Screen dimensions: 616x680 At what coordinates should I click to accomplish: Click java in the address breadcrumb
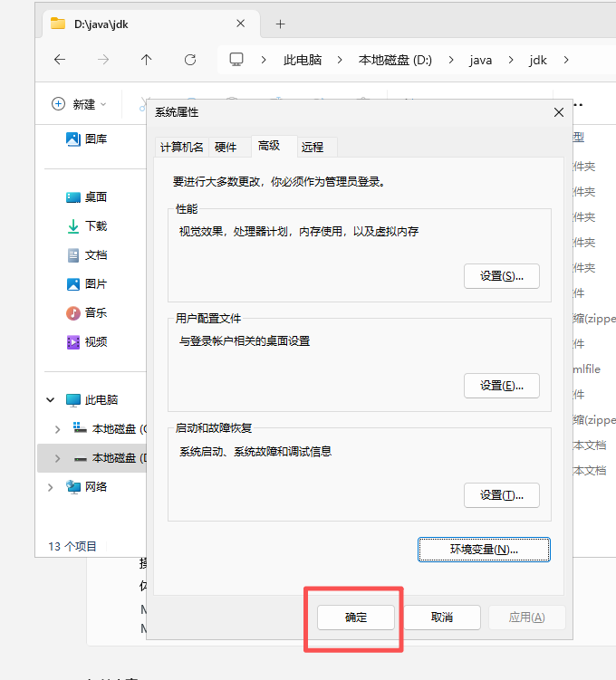[481, 60]
